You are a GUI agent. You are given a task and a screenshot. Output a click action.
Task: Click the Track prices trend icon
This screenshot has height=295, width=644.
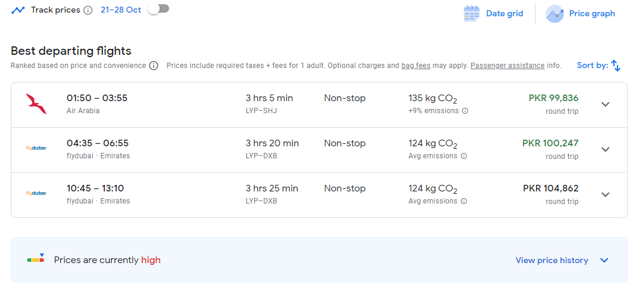point(17,10)
